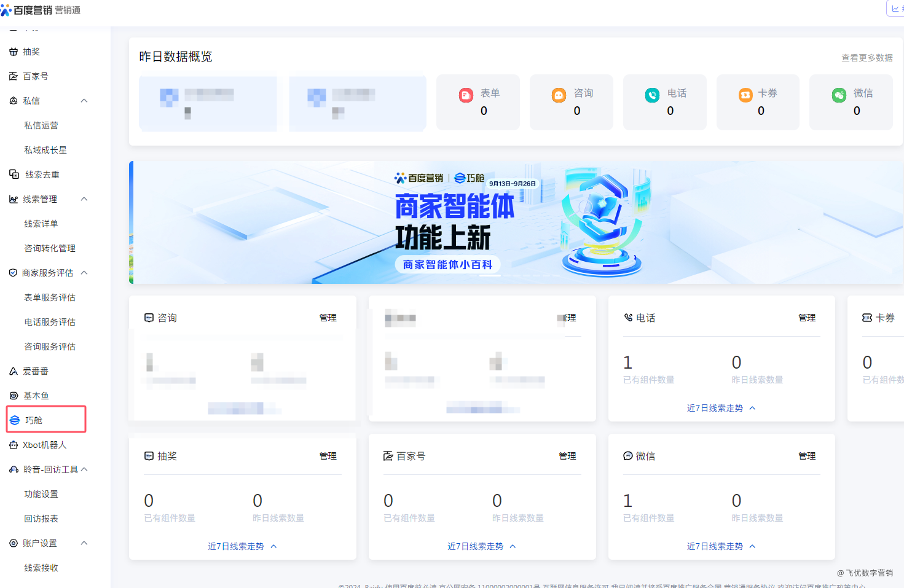Click the 线索去重 sidebar icon
Screen dimensions: 904x588
tap(14, 174)
